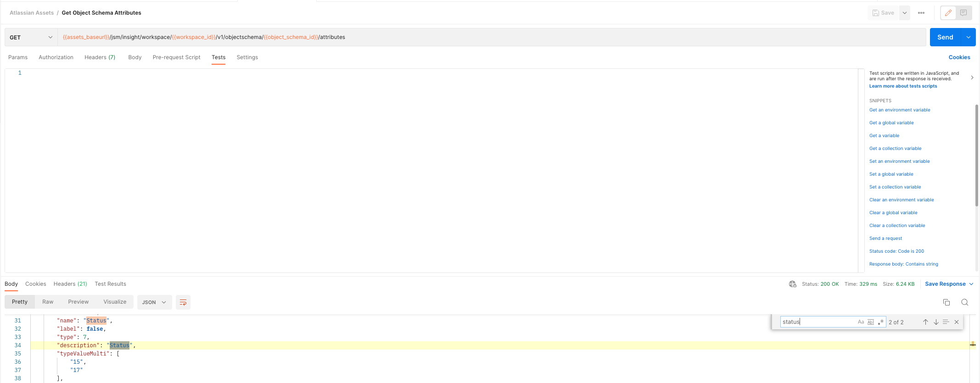Open the comments panel icon
This screenshot has width=980, height=383.
coord(963,13)
